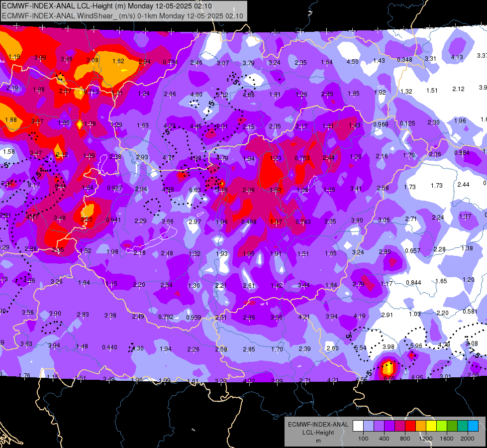
Task: Click the wind shear value 0.734
Action: (171, 62)
